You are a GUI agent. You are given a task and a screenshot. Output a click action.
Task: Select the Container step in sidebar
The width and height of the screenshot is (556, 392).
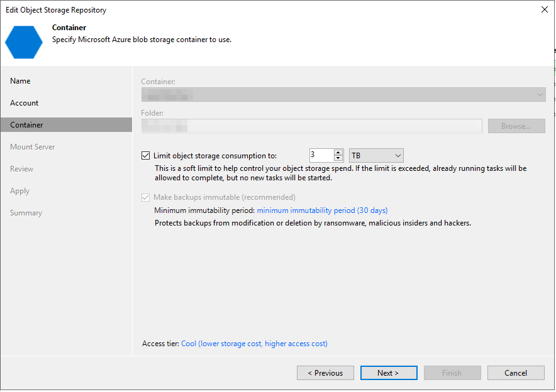pyautogui.click(x=27, y=125)
